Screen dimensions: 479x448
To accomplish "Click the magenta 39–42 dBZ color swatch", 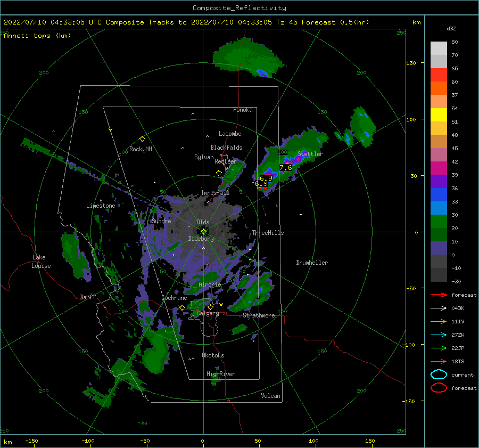I will click(x=439, y=168).
